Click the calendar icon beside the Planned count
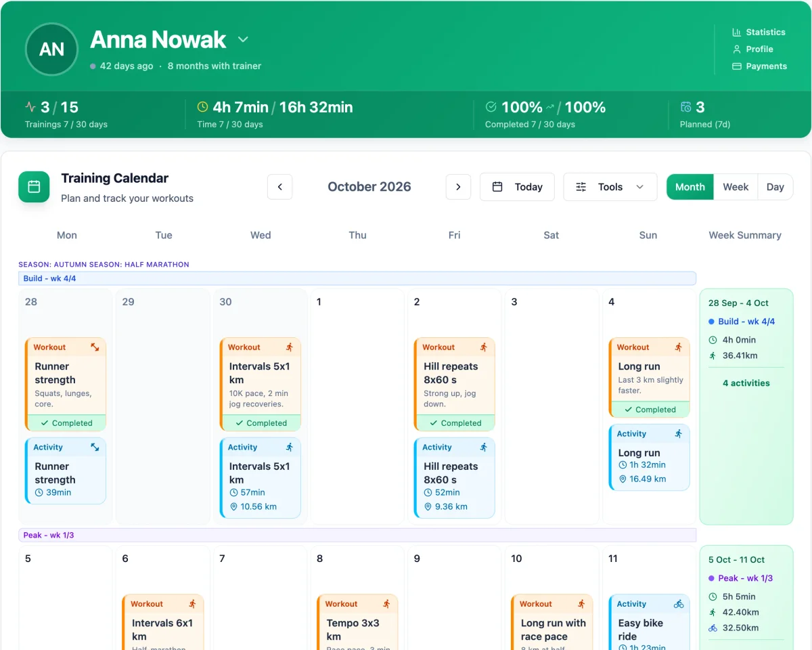812x650 pixels. pos(685,107)
